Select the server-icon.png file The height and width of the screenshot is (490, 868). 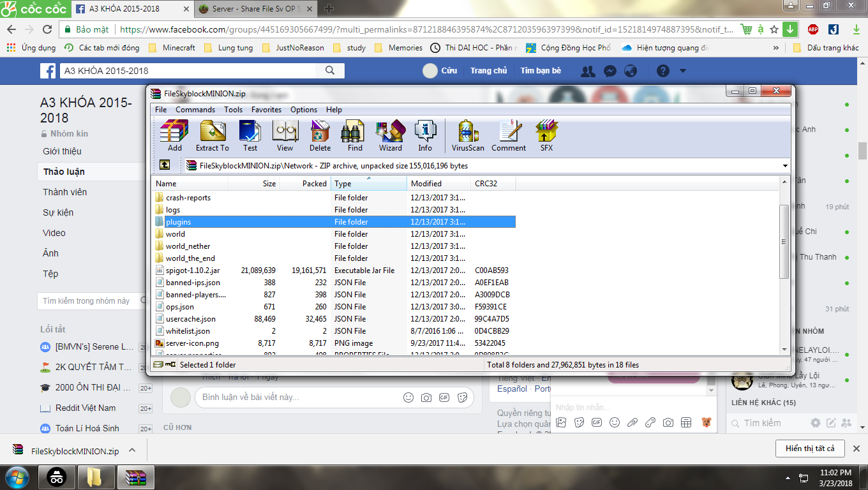coord(334,343)
